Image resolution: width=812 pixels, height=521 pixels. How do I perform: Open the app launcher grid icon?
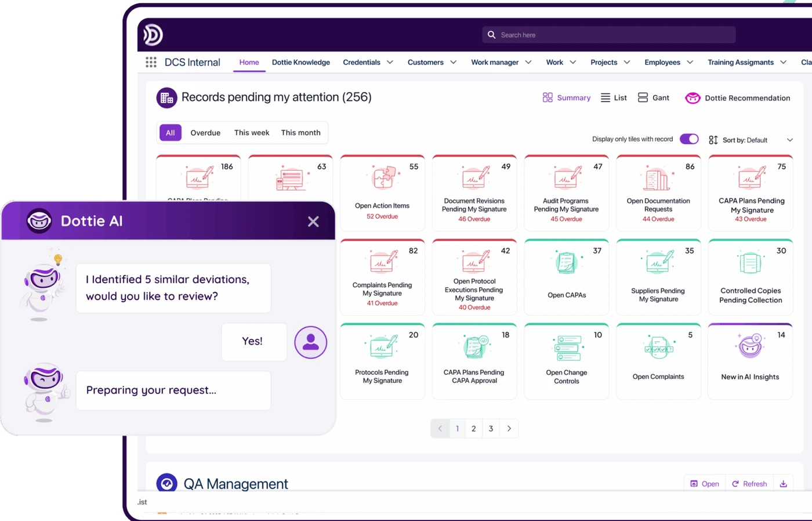[x=151, y=62]
